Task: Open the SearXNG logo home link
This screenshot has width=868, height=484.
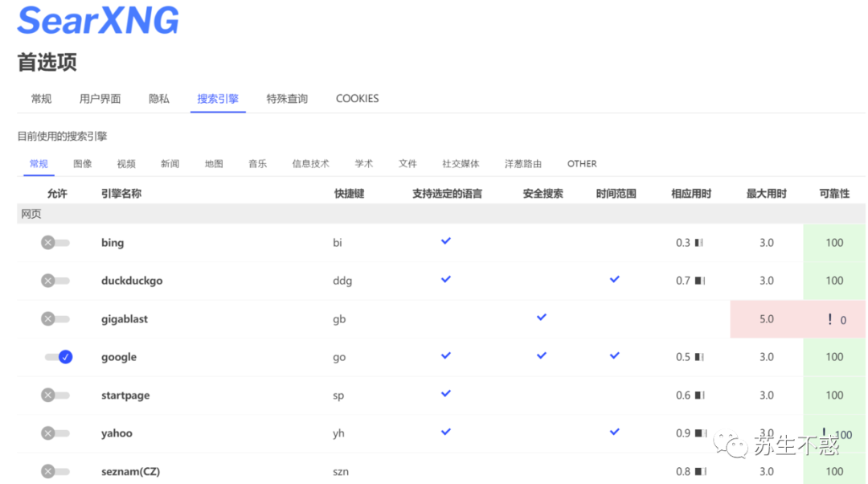Action: point(99,20)
